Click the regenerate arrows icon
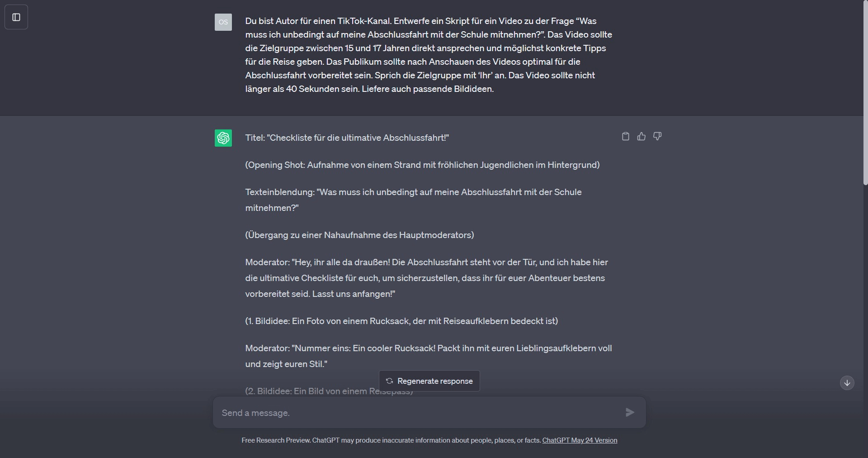Image resolution: width=868 pixels, height=458 pixels. [x=389, y=381]
